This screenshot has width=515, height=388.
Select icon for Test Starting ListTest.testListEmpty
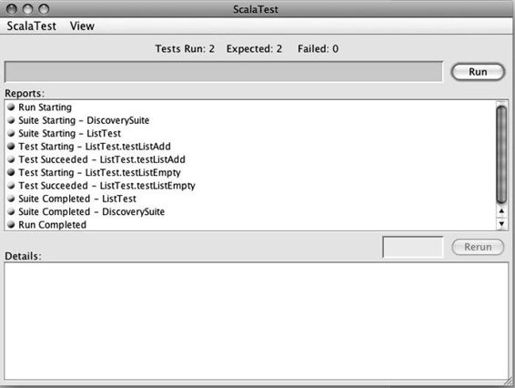coord(11,172)
